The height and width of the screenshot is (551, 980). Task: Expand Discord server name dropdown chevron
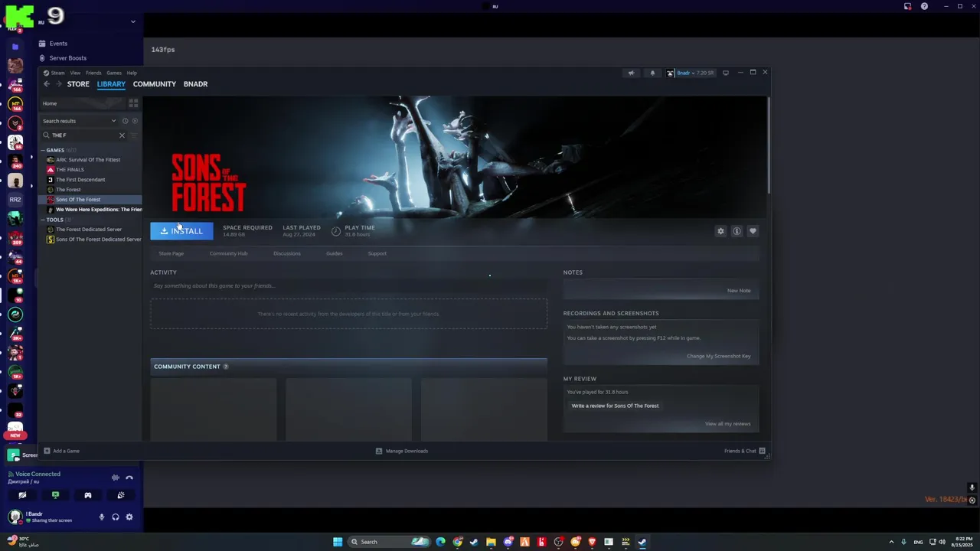132,21
